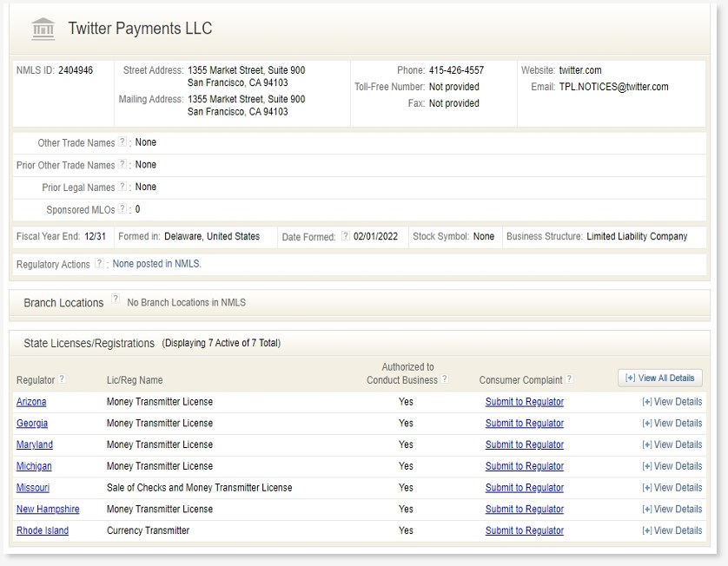Click help icon beside Regulatory Actions

tap(99, 263)
